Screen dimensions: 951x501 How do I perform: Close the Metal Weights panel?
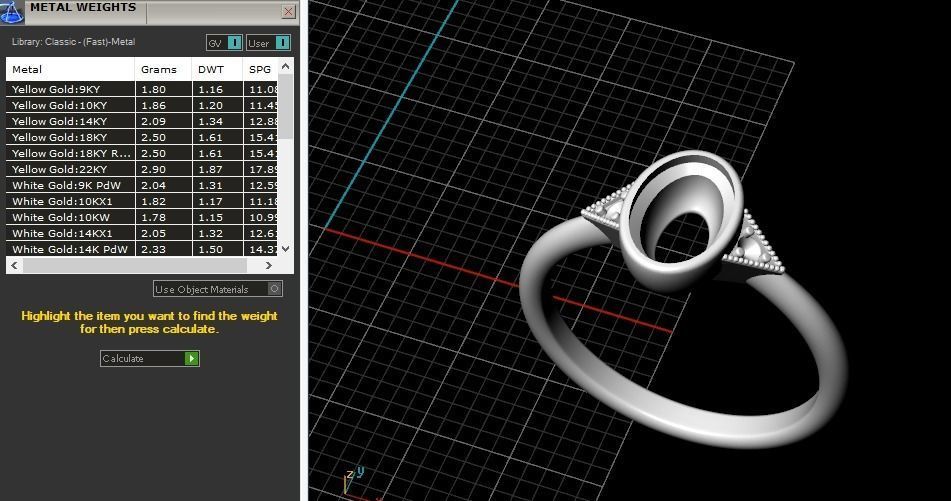289,12
